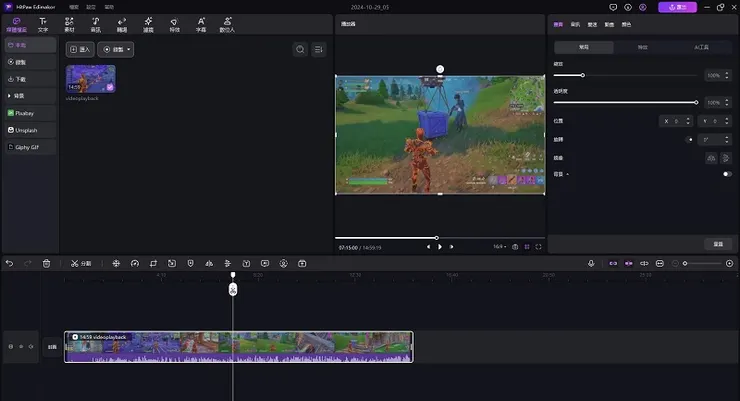Toggle the checkmark on videoplayback thumbnail
The height and width of the screenshot is (401, 740).
[x=109, y=87]
